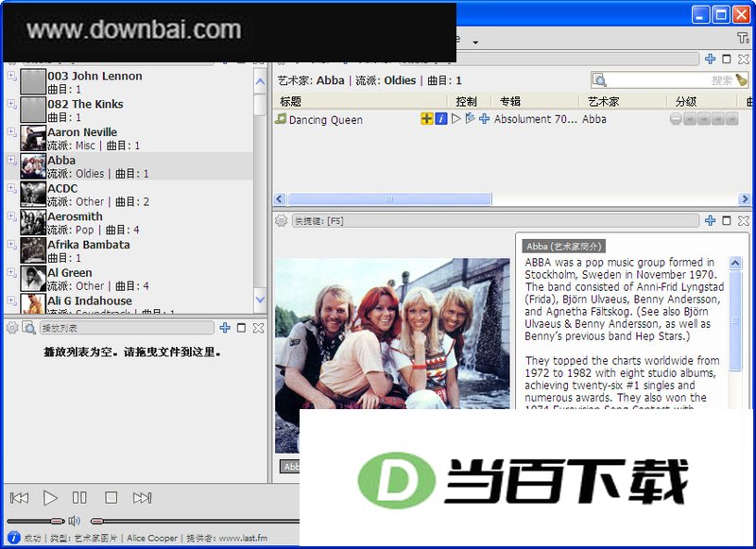Sort by the 标题 column header
The image size is (756, 549).
(360, 101)
